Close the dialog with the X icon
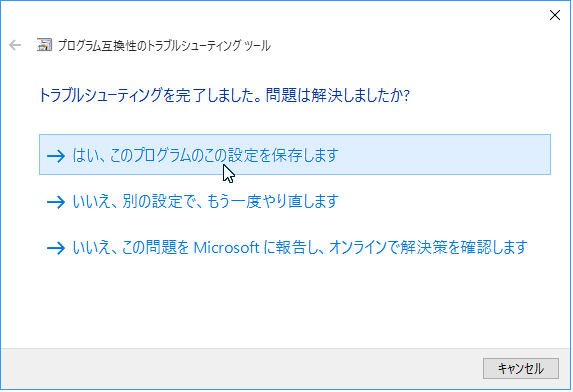Screen dimensions: 573x392 [555, 15]
